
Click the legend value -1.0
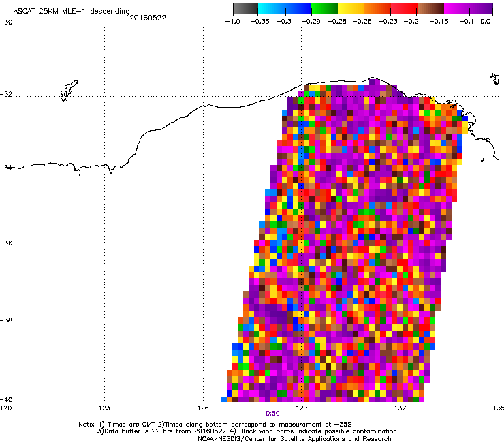(x=232, y=22)
